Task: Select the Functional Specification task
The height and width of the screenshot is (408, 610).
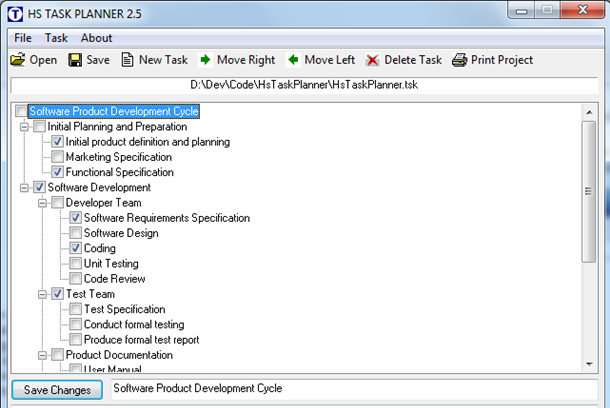Action: (x=119, y=172)
